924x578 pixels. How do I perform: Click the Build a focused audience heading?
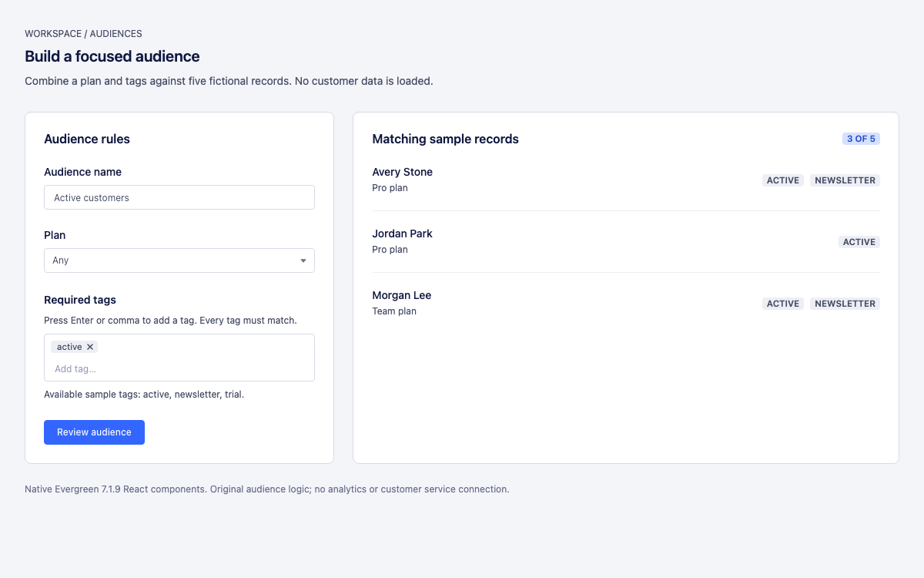click(112, 56)
